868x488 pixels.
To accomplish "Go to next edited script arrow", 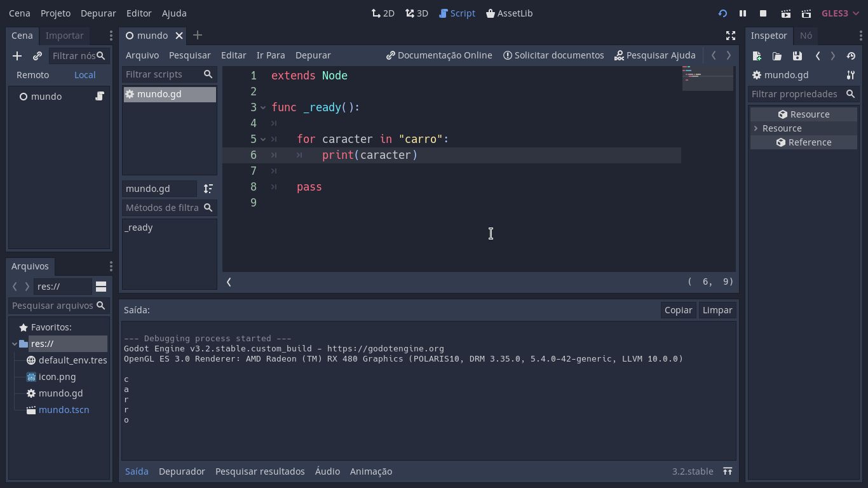I will pos(729,55).
